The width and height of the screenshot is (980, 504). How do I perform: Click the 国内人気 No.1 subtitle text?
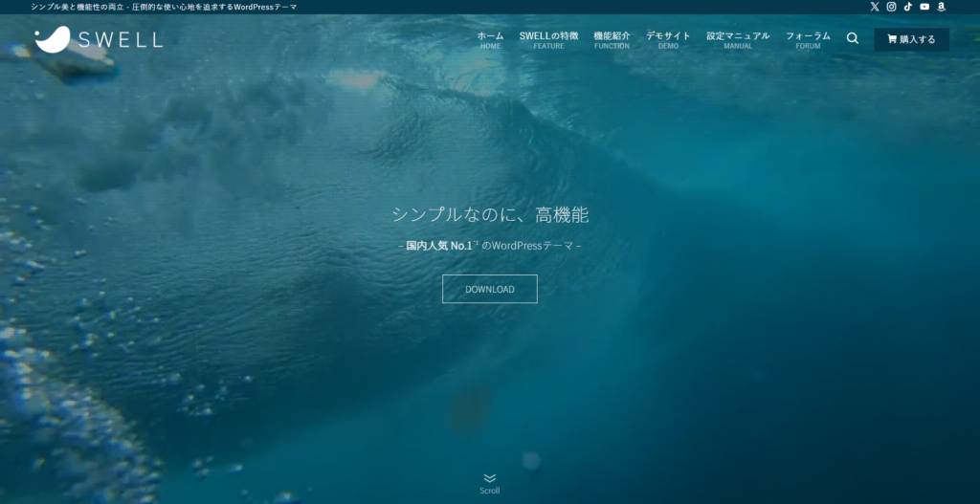click(438, 246)
